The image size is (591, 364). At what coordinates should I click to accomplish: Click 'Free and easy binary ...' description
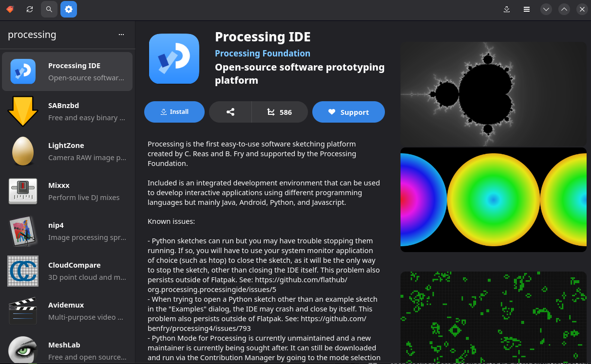(x=87, y=118)
